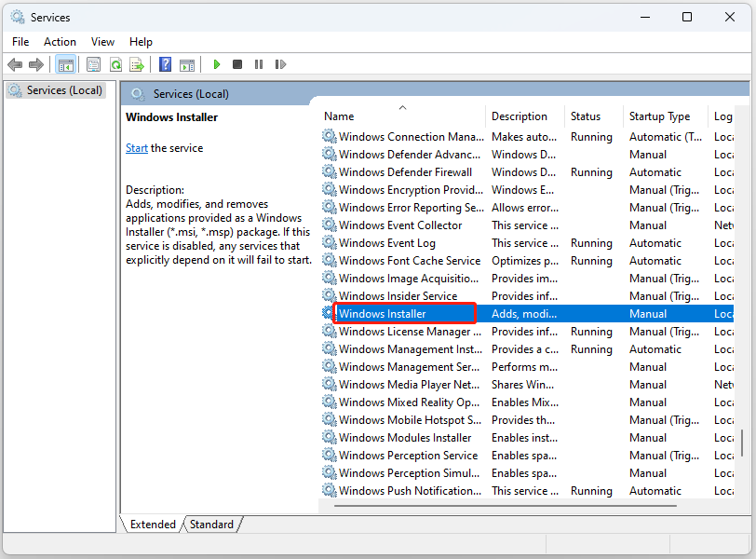Open the File menu
This screenshot has width=756, height=559.
[x=20, y=42]
